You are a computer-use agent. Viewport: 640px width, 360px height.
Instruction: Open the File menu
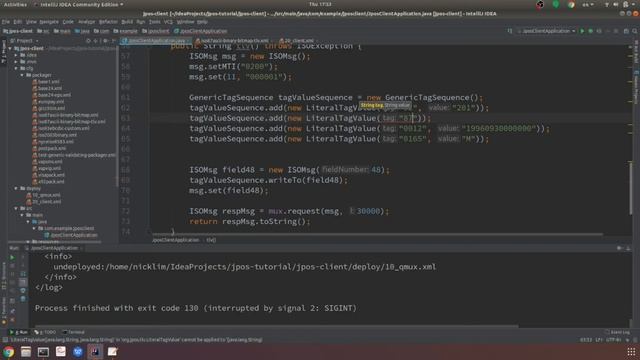[x=6, y=22]
